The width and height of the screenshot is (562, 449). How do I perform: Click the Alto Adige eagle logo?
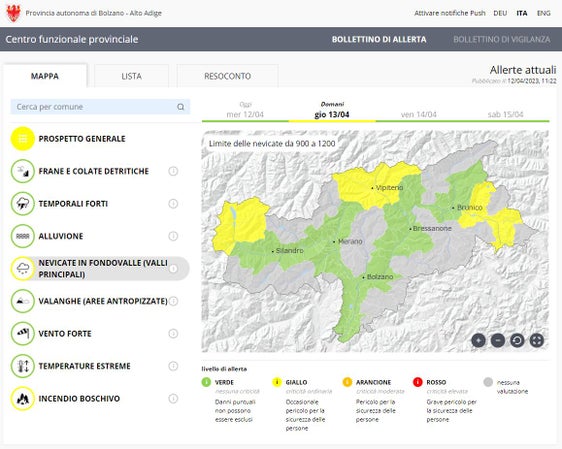14,13
